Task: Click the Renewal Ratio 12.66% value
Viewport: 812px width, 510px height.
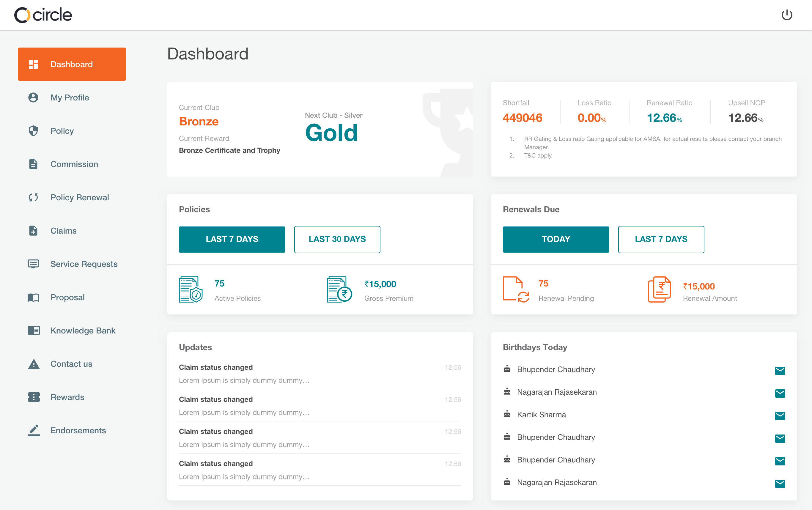Action: click(x=664, y=118)
